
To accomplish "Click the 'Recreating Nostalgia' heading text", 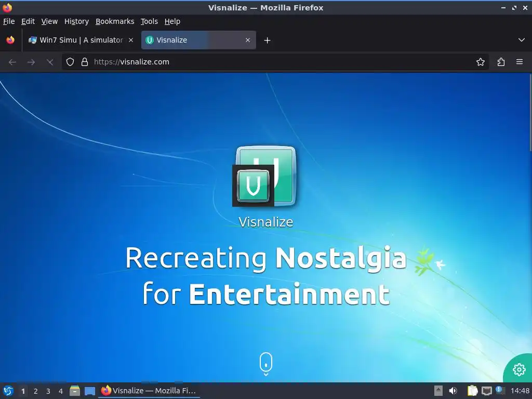I will tap(266, 259).
